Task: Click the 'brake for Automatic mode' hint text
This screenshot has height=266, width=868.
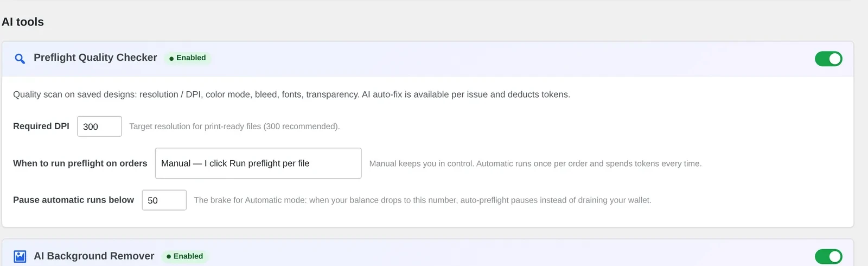Action: (423, 200)
